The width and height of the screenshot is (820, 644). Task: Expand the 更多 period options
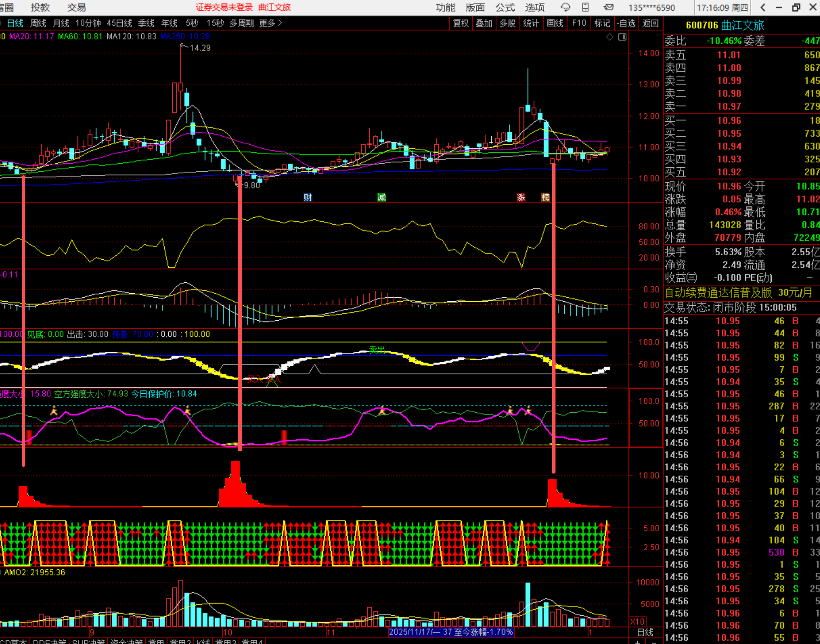click(x=271, y=23)
